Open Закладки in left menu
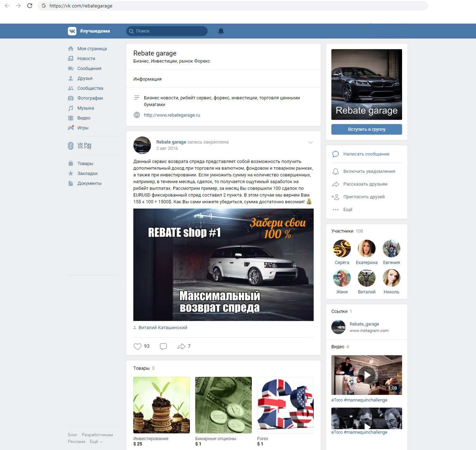Image resolution: width=476 pixels, height=450 pixels. point(87,174)
